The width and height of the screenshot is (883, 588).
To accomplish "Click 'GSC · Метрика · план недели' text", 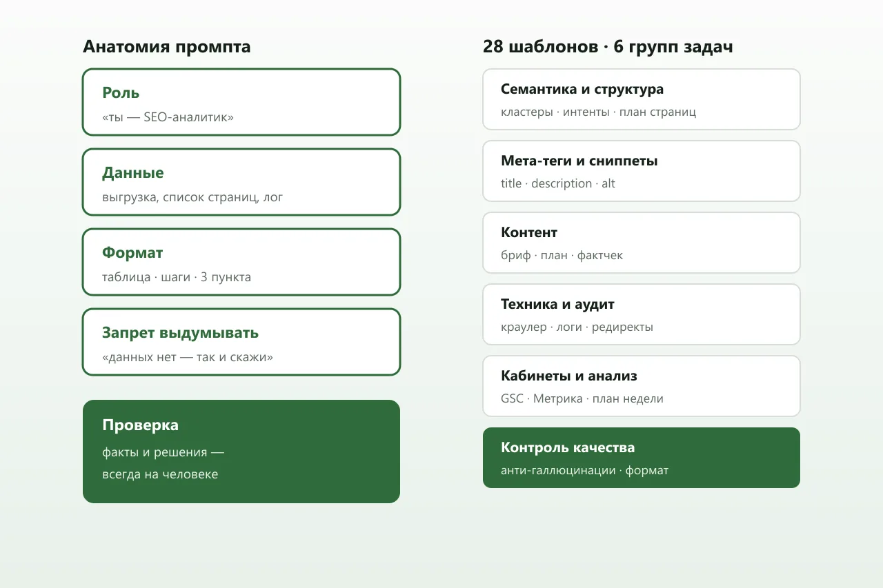I will (x=582, y=398).
